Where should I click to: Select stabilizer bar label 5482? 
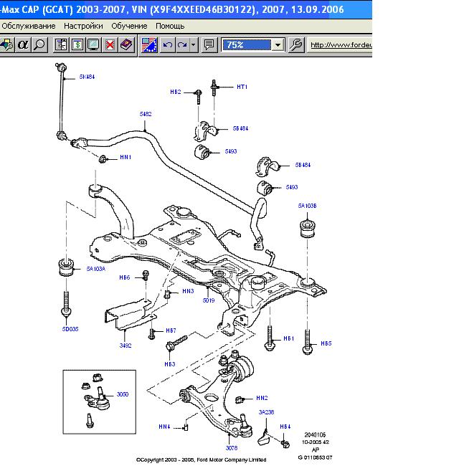[146, 114]
